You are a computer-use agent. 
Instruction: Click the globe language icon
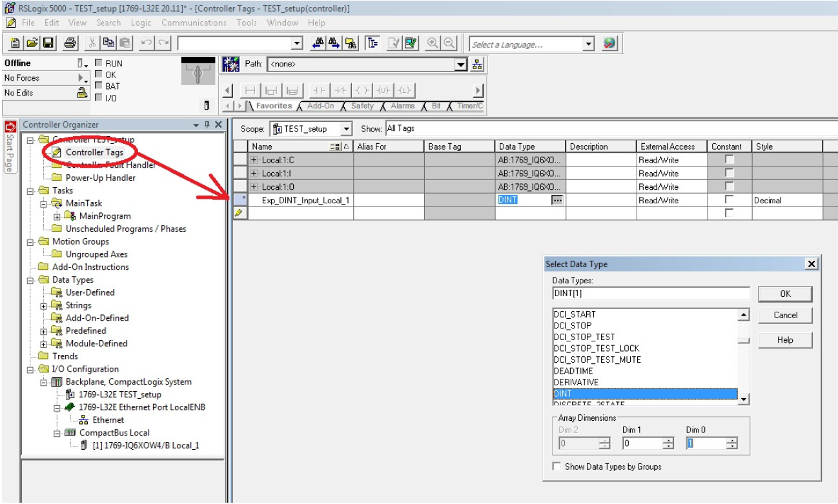pos(609,44)
